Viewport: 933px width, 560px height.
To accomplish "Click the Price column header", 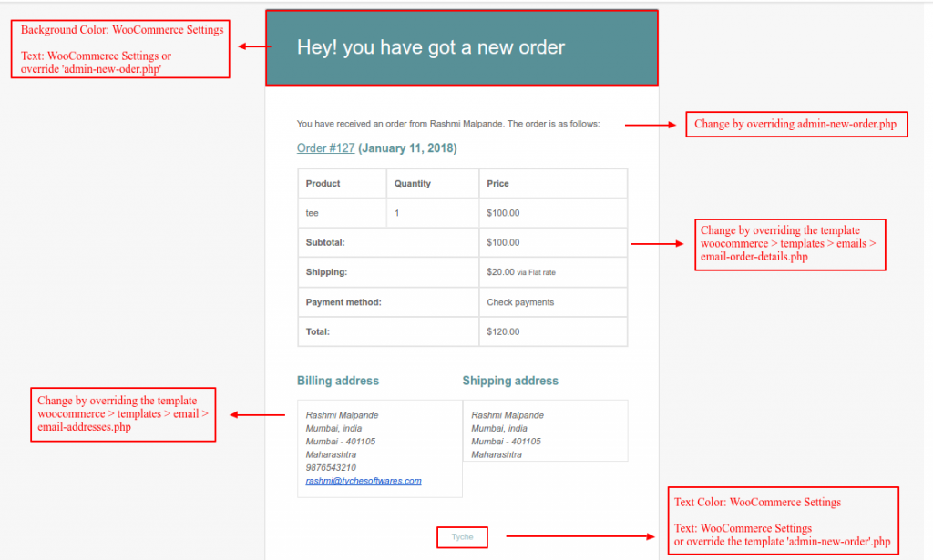I will pos(499,183).
